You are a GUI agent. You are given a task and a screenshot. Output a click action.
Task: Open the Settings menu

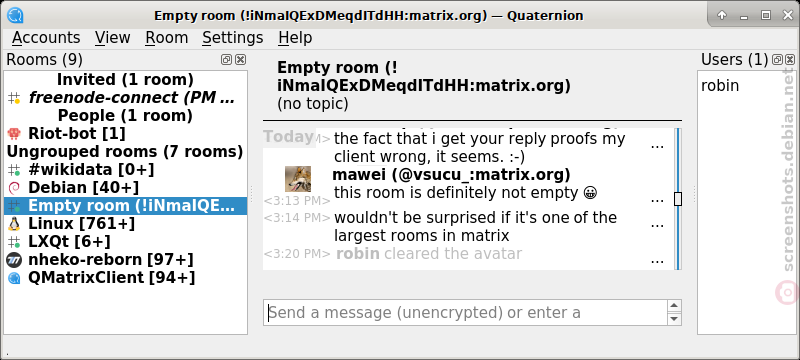coord(233,38)
